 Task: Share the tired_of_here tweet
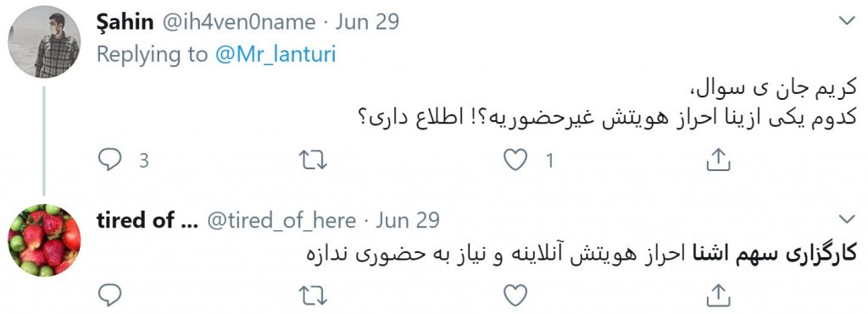tap(719, 295)
